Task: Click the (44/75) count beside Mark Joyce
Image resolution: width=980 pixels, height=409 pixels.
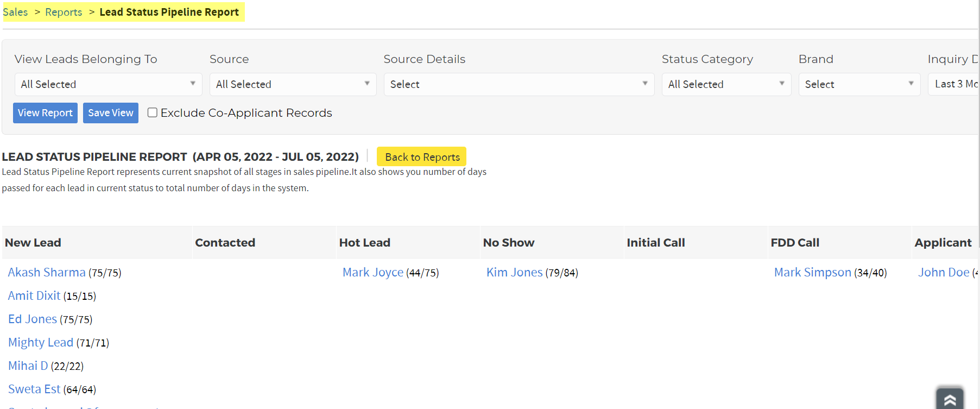Action: (422, 273)
